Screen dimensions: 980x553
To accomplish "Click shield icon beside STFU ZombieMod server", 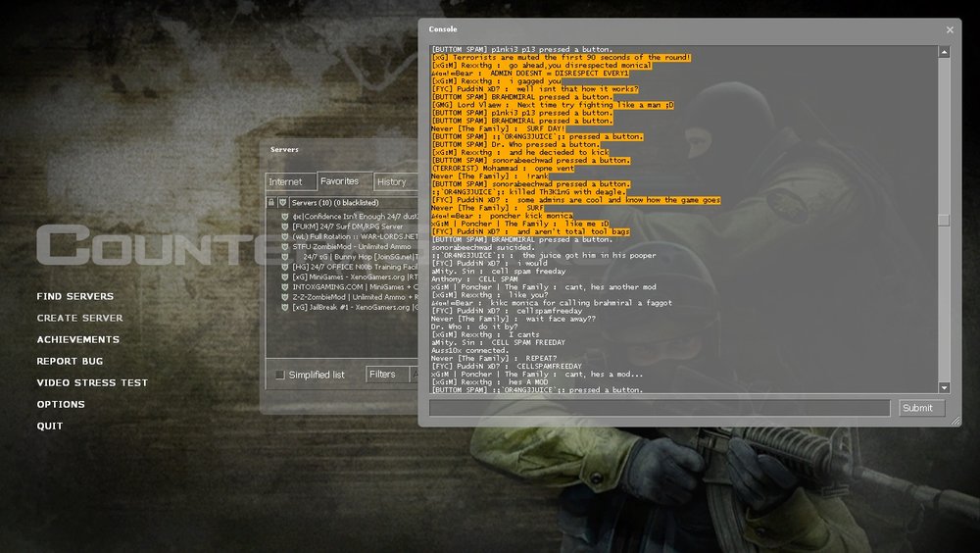I will pos(285,246).
